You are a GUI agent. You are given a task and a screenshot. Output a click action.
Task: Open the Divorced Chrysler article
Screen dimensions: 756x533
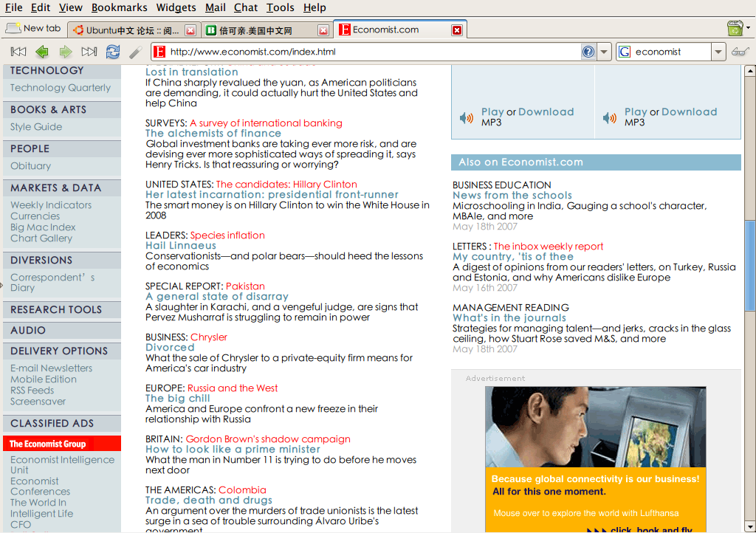pyautogui.click(x=170, y=347)
